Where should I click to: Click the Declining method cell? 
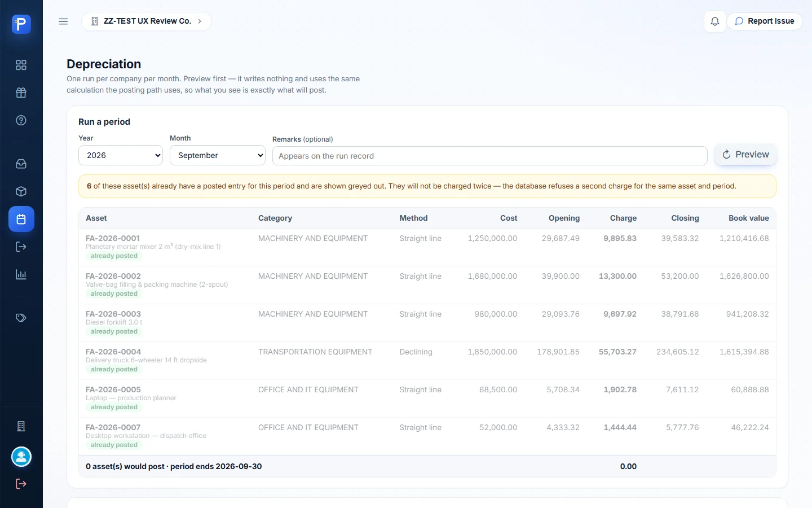(x=416, y=352)
